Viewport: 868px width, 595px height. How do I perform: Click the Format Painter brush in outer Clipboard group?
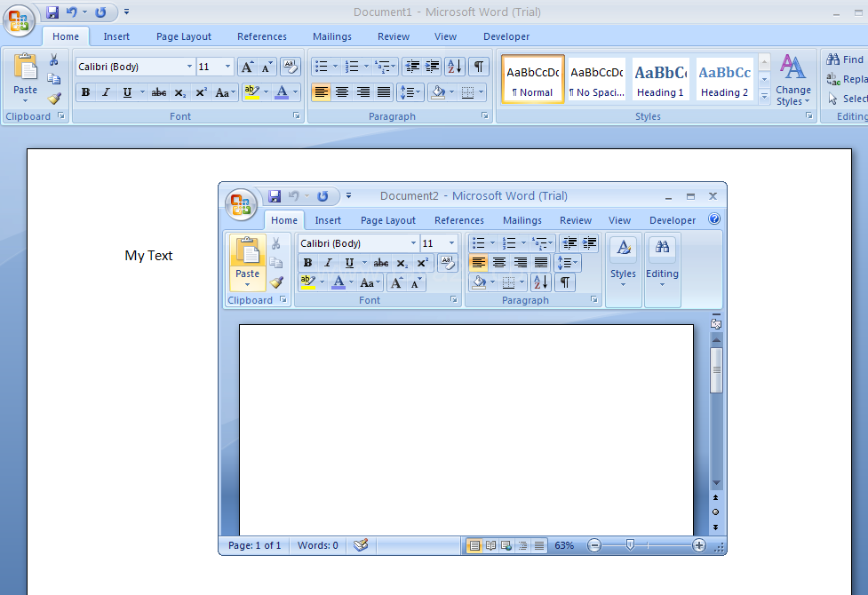(x=54, y=99)
